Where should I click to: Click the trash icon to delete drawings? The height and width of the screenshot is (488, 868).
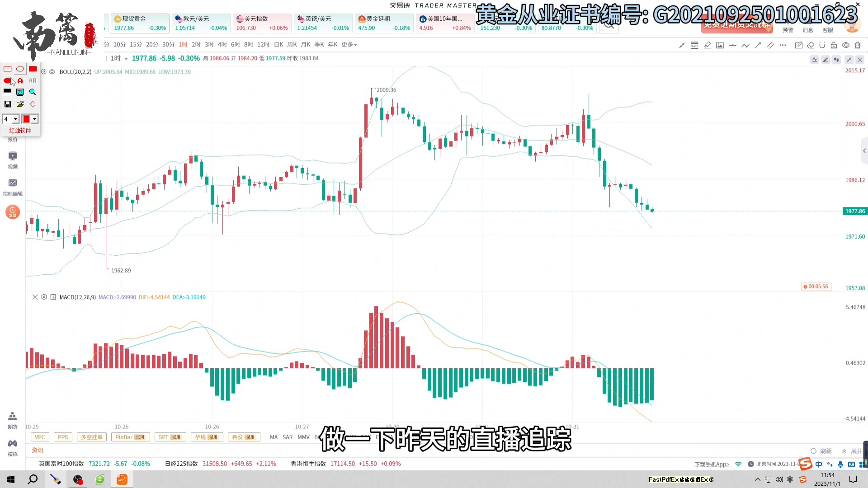[x=858, y=45]
